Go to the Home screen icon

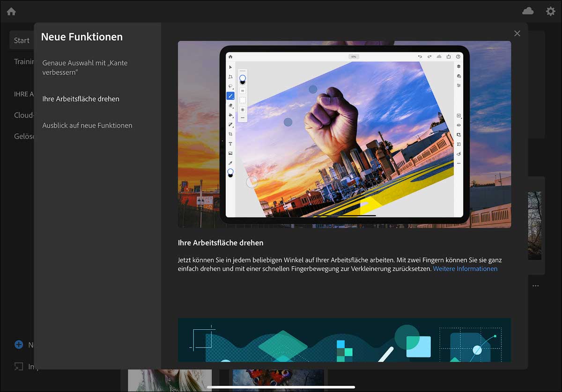pyautogui.click(x=11, y=12)
